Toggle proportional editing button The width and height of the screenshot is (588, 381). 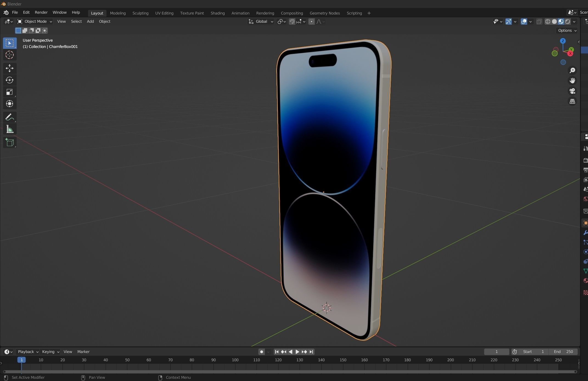point(311,21)
